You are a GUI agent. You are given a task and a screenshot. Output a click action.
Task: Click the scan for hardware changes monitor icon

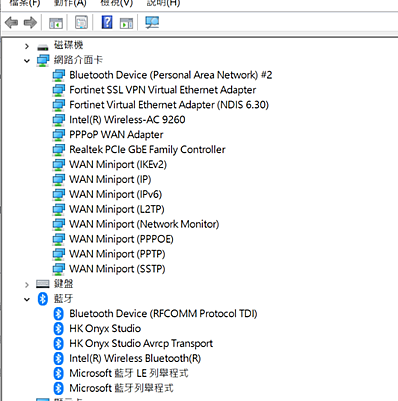coord(152,22)
